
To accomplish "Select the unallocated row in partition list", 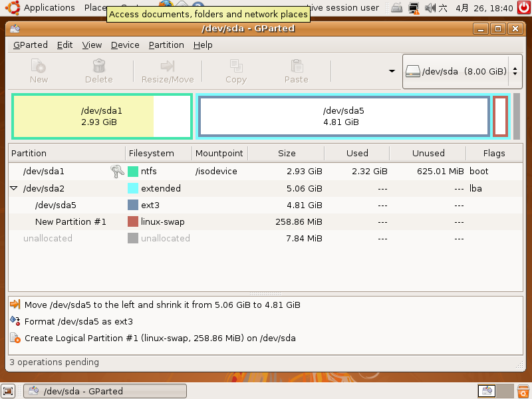I will pos(265,238).
